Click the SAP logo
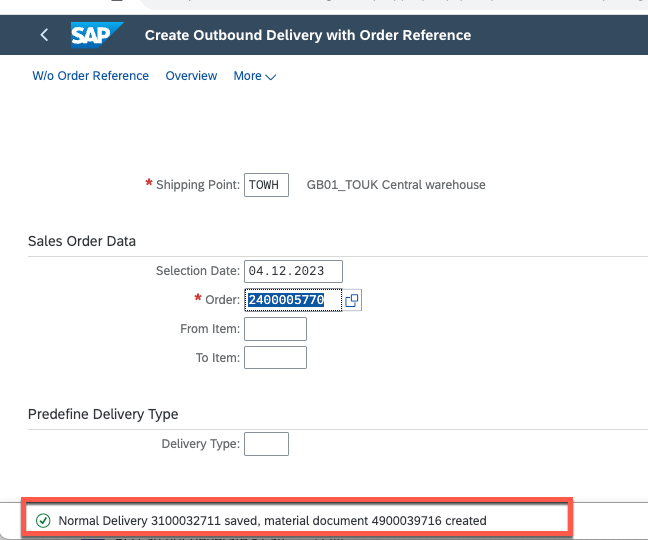This screenshot has height=540, width=648. (x=96, y=35)
